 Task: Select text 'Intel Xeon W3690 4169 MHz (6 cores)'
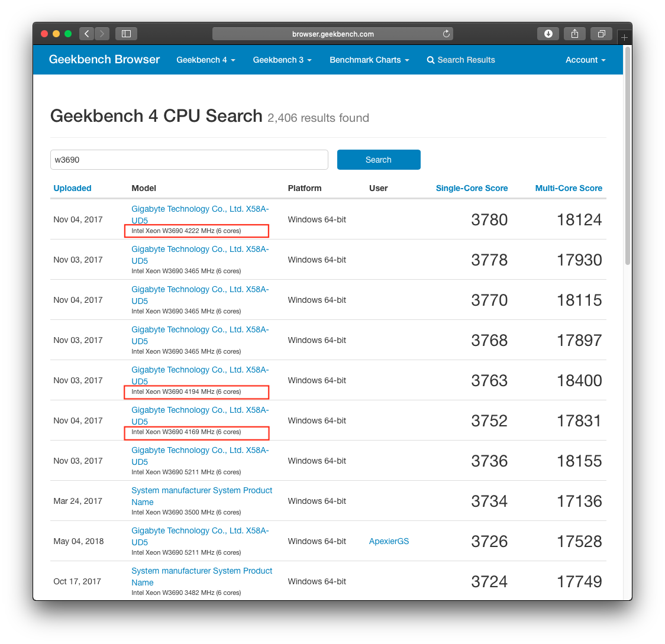pyautogui.click(x=186, y=432)
